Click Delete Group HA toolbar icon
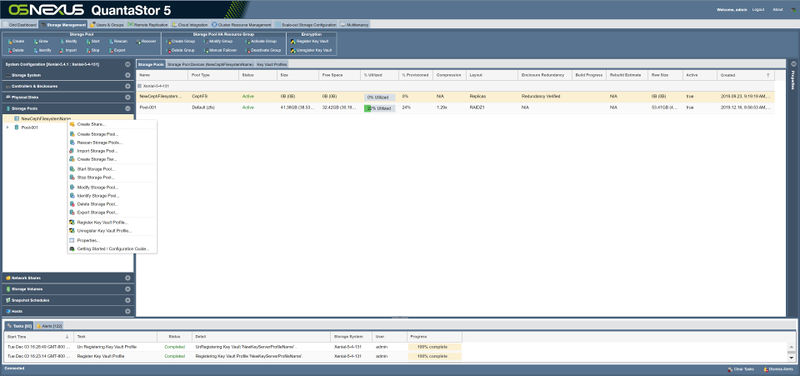Viewport: 800px width, 376px height. click(168, 51)
